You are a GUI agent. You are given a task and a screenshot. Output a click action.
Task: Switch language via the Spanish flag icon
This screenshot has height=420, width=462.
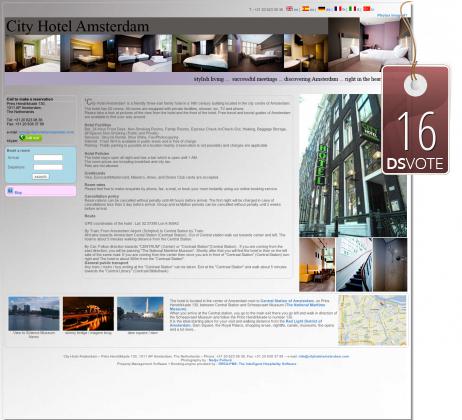coord(305,9)
